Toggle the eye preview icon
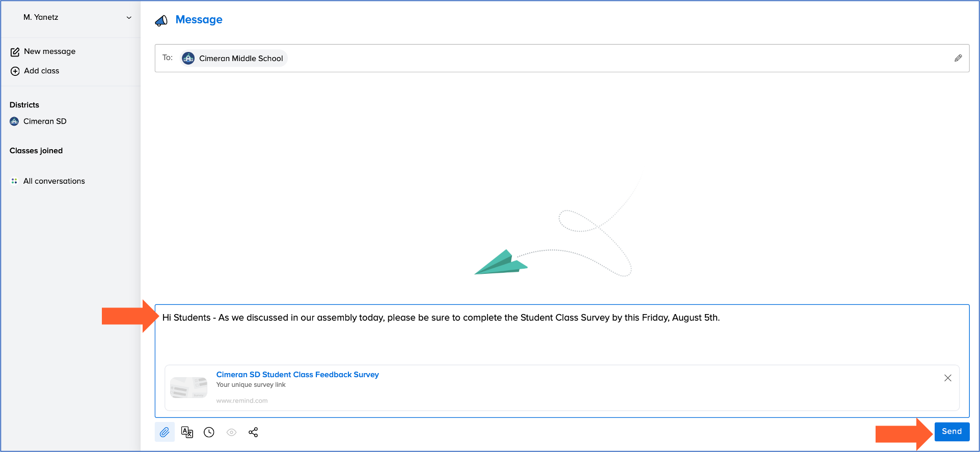980x452 pixels. coord(231,432)
